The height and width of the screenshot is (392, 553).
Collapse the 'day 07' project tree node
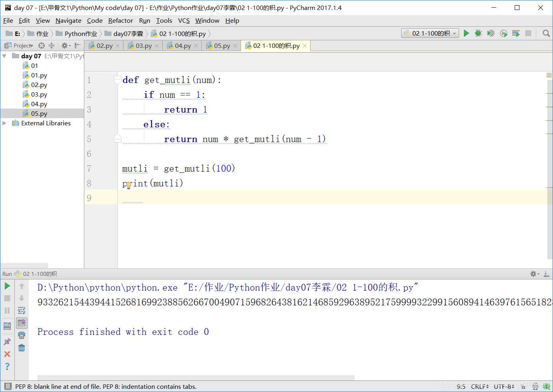coord(4,56)
